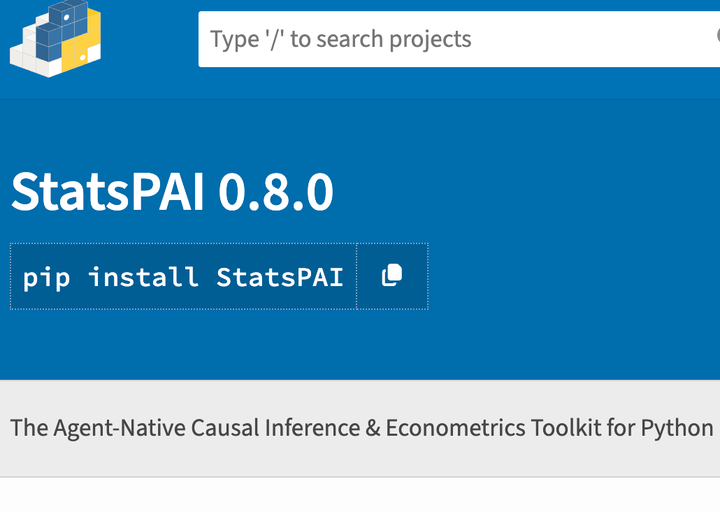This screenshot has height=512, width=720.
Task: Focus the search projects field
Action: (459, 39)
